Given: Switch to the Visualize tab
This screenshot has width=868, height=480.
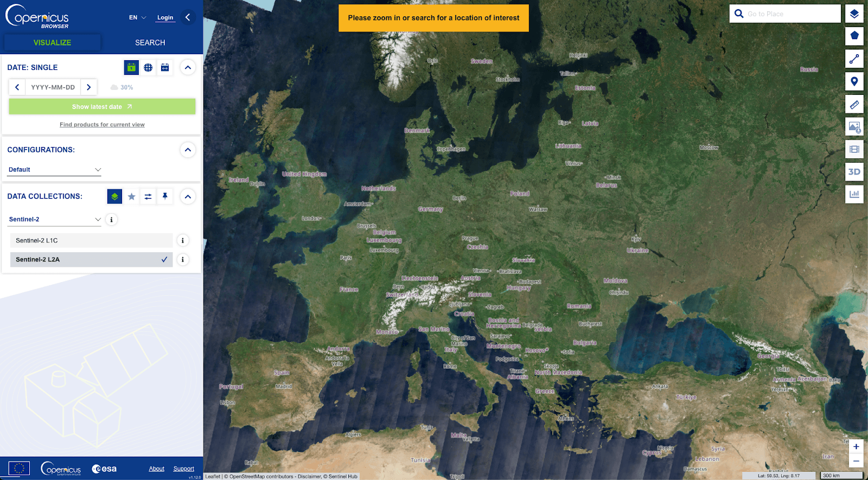Looking at the screenshot, I should [x=52, y=42].
